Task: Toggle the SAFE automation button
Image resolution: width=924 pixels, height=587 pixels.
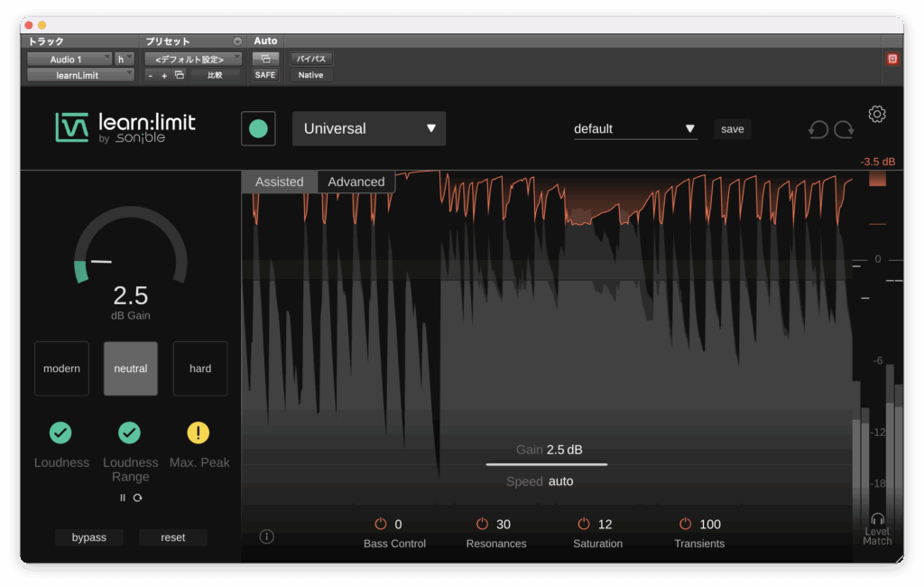Action: tap(265, 75)
